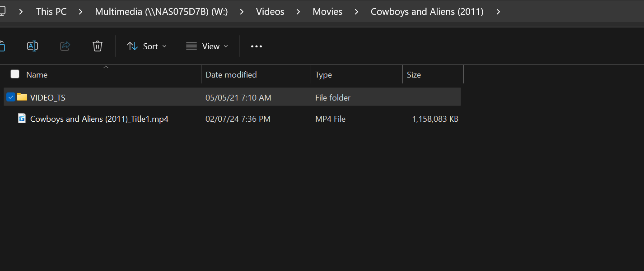Image resolution: width=644 pixels, height=271 pixels.
Task: Click the Delete trash icon
Action: click(x=97, y=46)
